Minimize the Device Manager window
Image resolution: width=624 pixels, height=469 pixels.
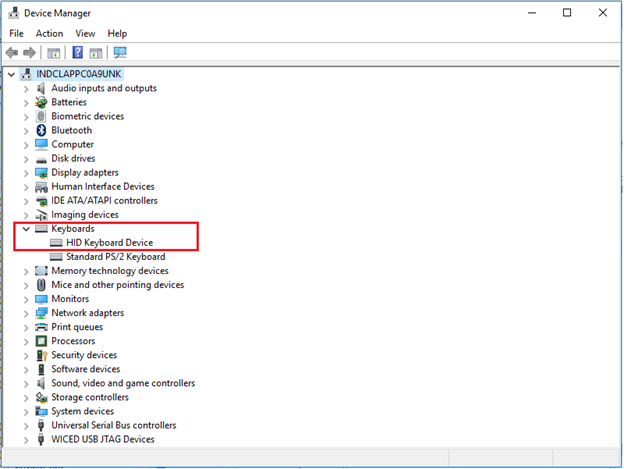[x=532, y=13]
